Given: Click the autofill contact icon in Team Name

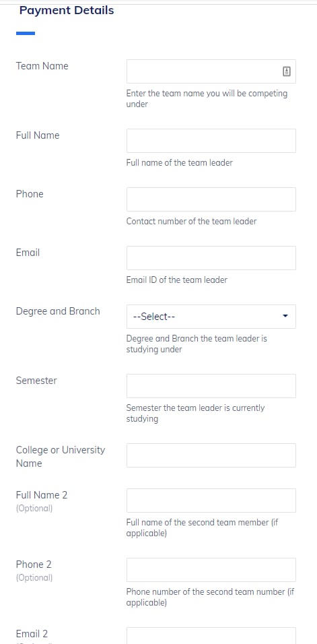Looking at the screenshot, I should click(287, 71).
